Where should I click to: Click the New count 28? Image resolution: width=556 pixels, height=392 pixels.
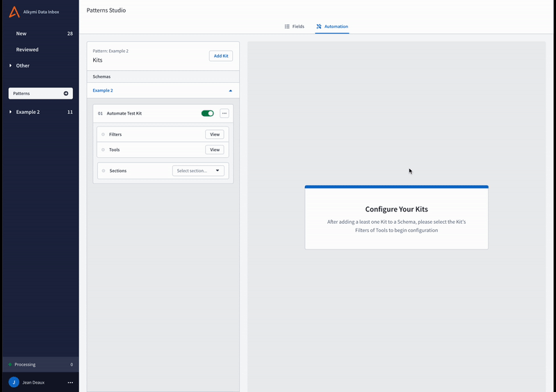70,33
